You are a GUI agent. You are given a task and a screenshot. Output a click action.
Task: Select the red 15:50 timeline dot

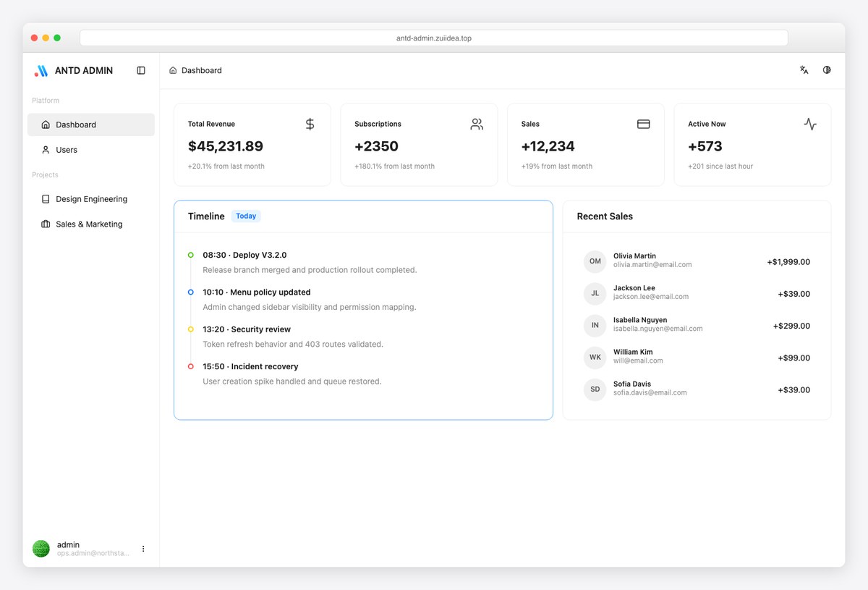tap(191, 366)
